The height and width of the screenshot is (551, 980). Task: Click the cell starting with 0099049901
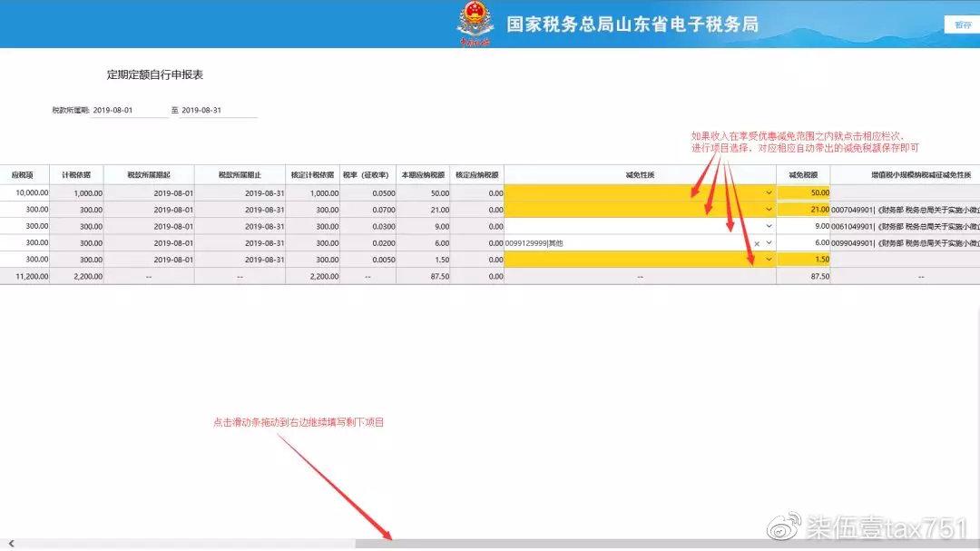click(906, 243)
